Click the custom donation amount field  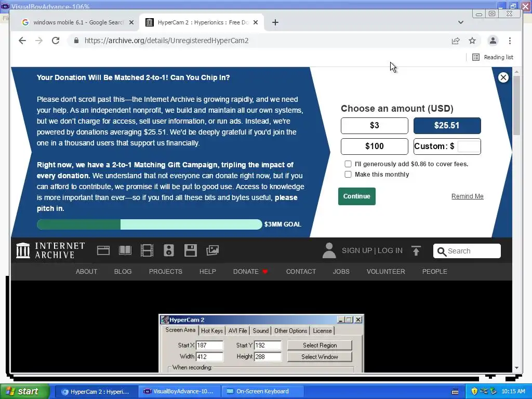[x=469, y=147]
